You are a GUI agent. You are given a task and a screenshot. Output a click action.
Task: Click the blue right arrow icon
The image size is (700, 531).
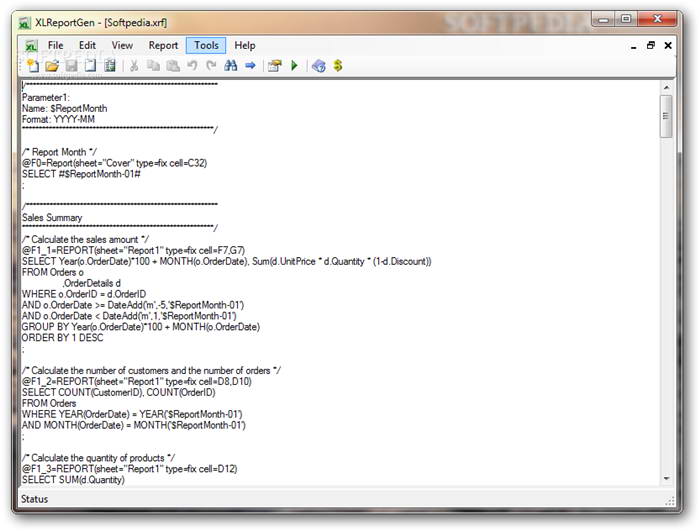[x=250, y=66]
